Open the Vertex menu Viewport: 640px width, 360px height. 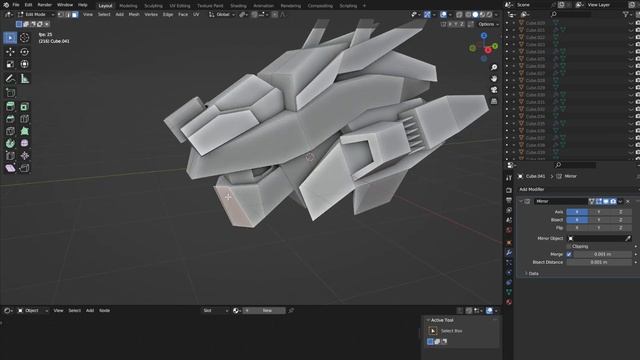pos(151,15)
